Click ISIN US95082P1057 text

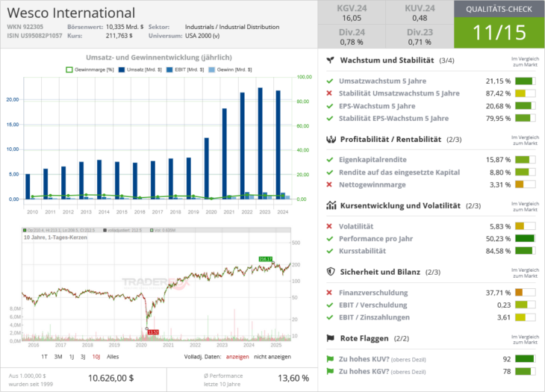click(x=34, y=36)
